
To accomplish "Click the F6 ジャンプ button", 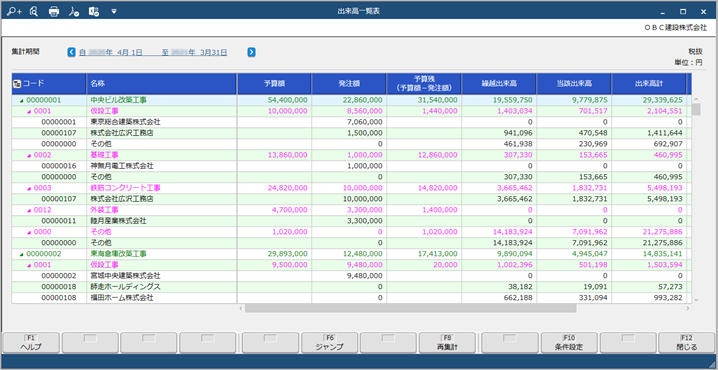I will pyautogui.click(x=330, y=343).
